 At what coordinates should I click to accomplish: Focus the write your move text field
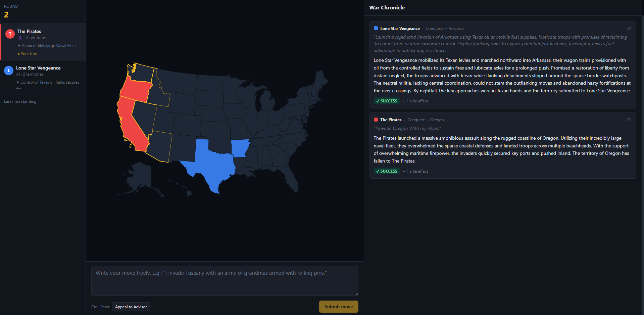coord(225,281)
